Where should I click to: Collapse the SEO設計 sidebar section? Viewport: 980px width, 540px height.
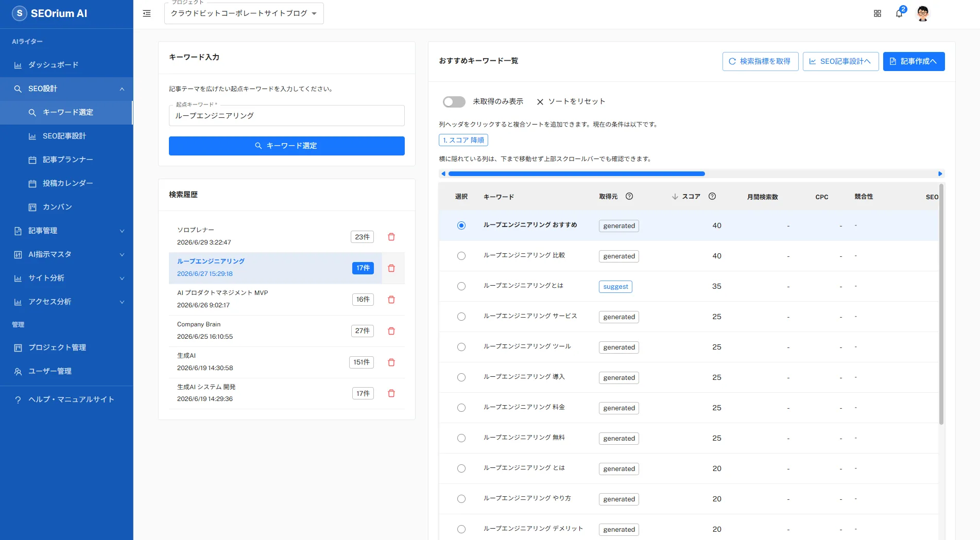point(66,89)
